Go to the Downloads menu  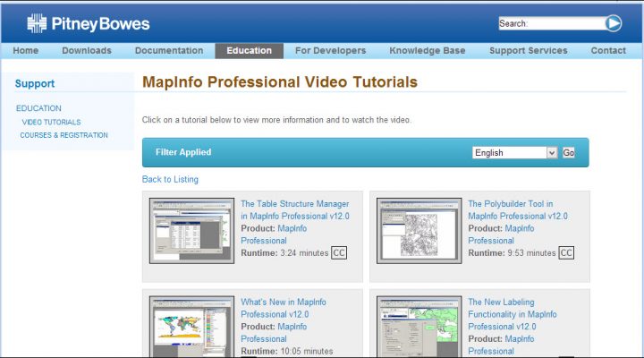coord(87,50)
